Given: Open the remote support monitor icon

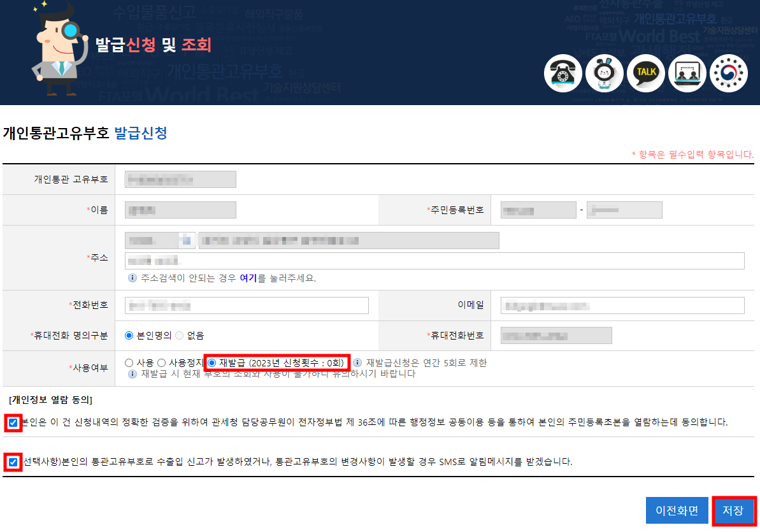Looking at the screenshot, I should click(x=687, y=73).
